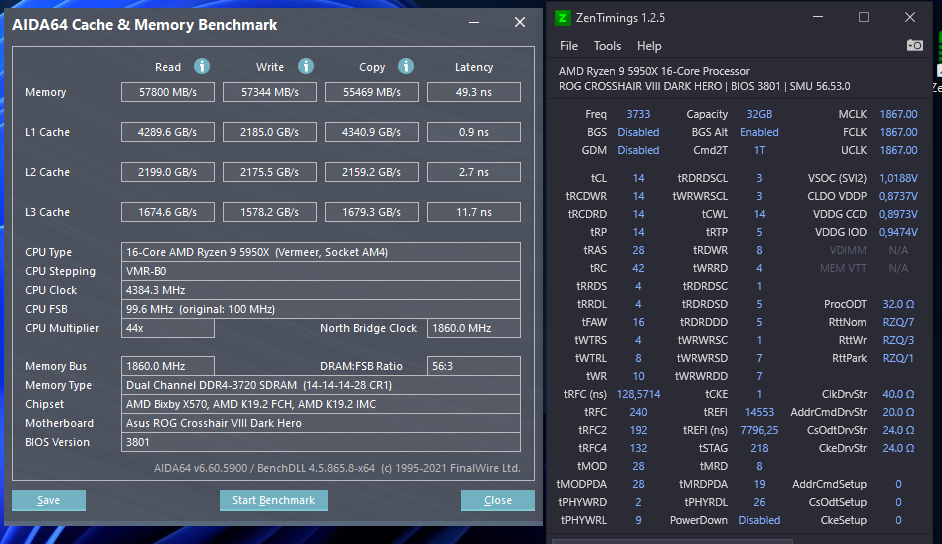Click the tRFC (ns) value 128,5714

[x=638, y=394]
